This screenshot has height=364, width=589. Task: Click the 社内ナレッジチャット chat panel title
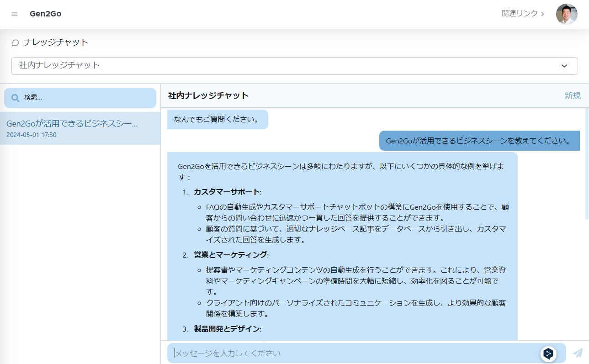pos(208,95)
